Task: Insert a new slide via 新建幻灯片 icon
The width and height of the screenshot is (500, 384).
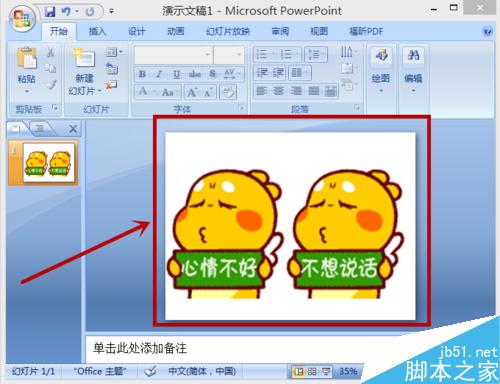Action: pyautogui.click(x=84, y=58)
